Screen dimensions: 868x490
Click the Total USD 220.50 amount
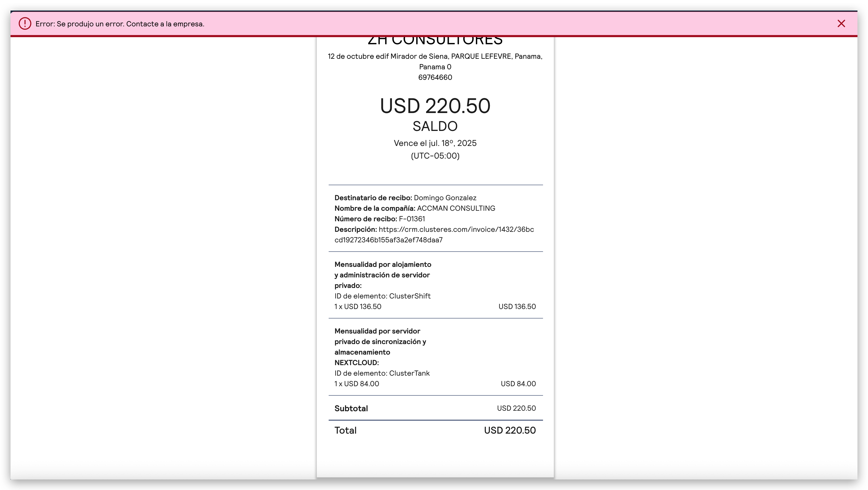click(x=510, y=430)
